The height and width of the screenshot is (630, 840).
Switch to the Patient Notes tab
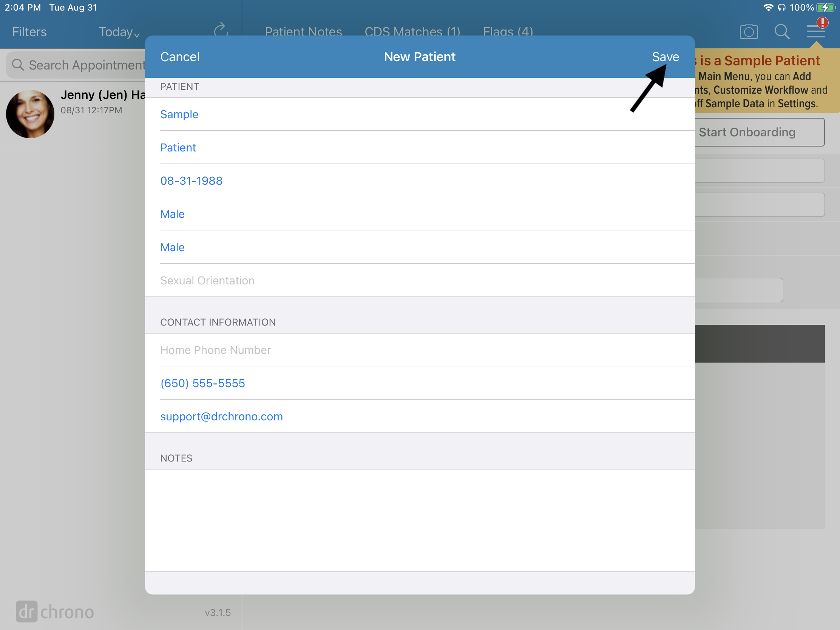tap(303, 31)
